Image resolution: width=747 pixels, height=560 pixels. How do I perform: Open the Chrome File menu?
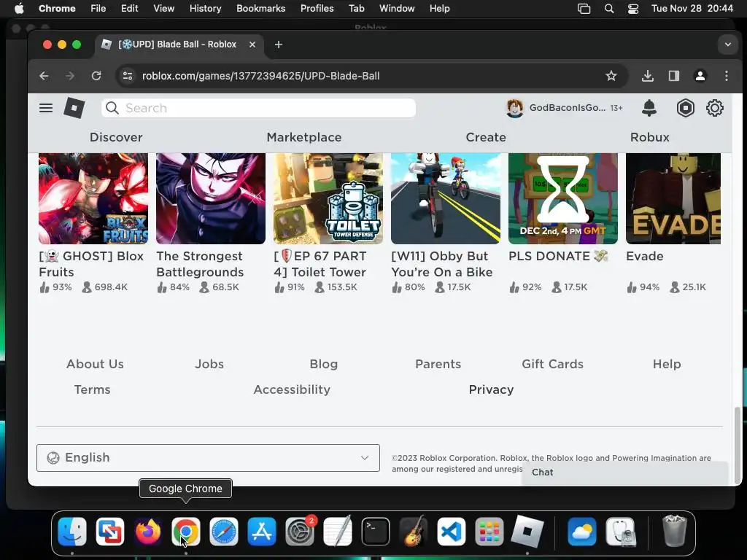[98, 9]
